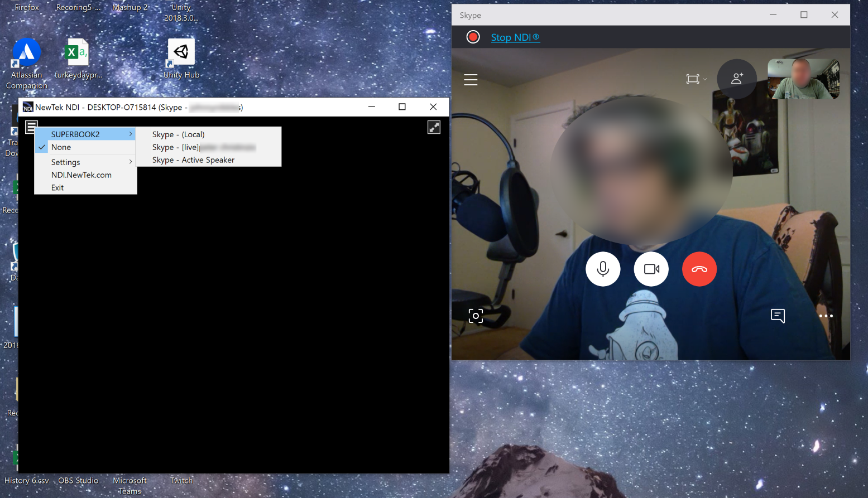Open Atlassian Companion desktop icon
Viewport: 868px width, 498px height.
(x=26, y=63)
